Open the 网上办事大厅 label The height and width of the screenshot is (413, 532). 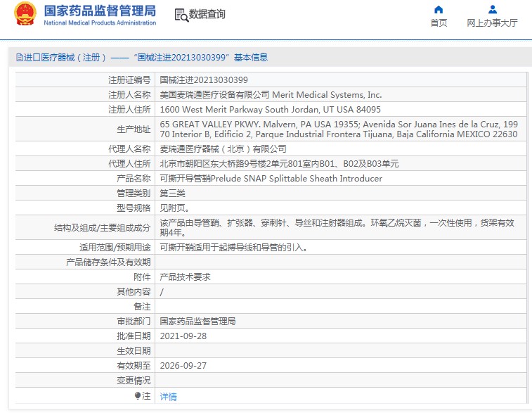(x=493, y=23)
